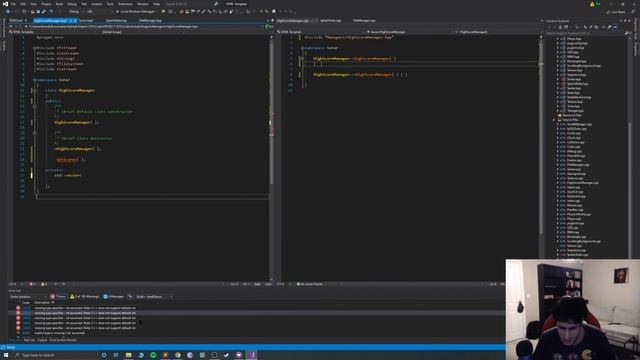Open the Windows Start menu
This screenshot has height=360, width=640.
pyautogui.click(x=6, y=355)
